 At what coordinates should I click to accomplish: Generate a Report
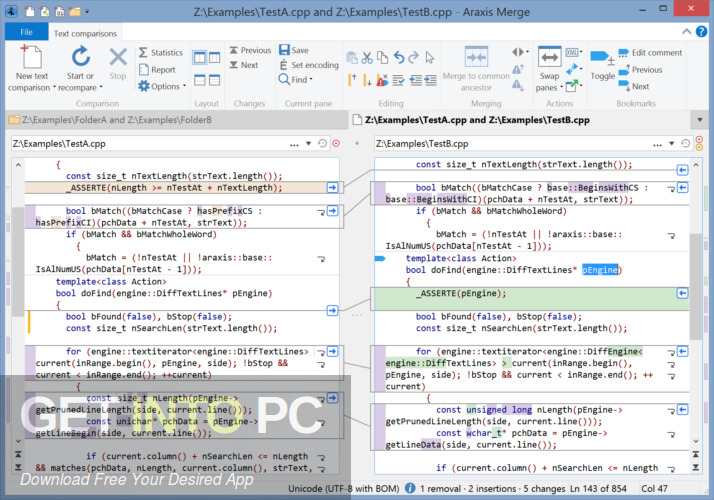pyautogui.click(x=158, y=70)
